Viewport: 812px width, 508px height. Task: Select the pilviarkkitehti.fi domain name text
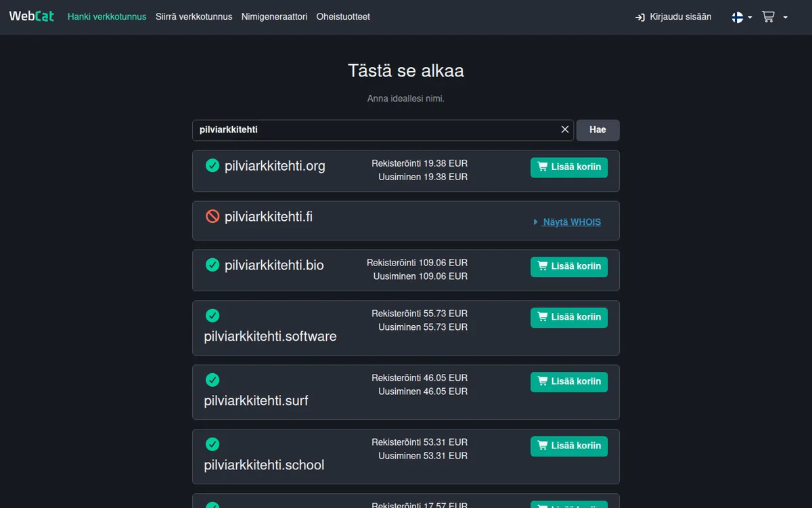[x=269, y=217]
